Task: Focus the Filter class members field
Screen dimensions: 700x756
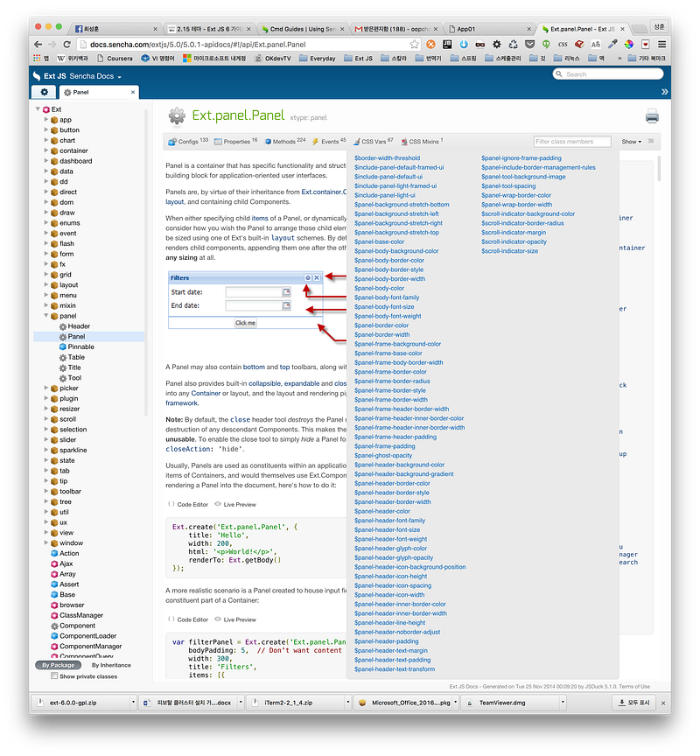Action: tap(571, 142)
